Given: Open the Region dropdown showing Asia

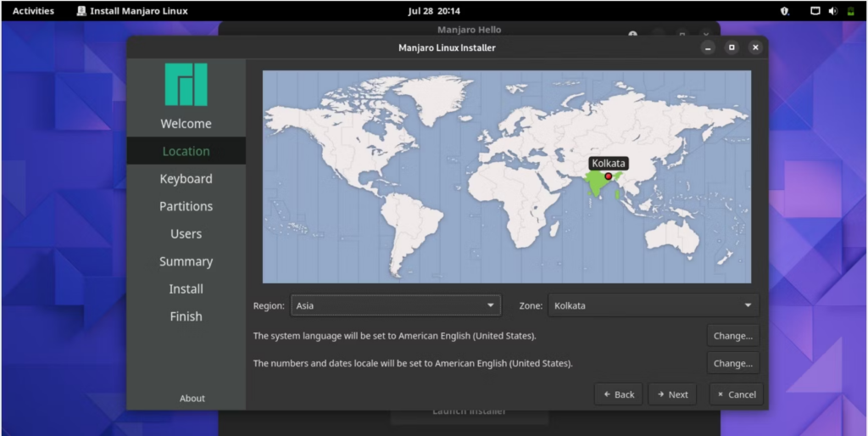Looking at the screenshot, I should 396,305.
